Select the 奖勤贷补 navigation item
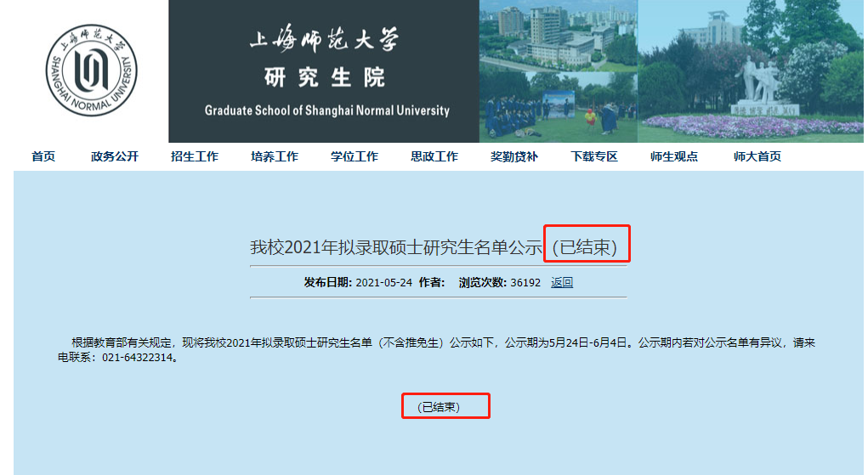The width and height of the screenshot is (868, 475). [514, 156]
